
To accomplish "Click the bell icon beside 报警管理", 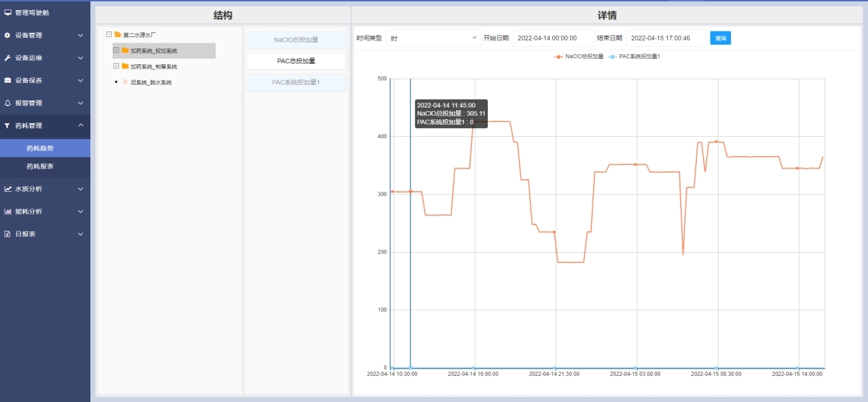I will click(x=8, y=103).
